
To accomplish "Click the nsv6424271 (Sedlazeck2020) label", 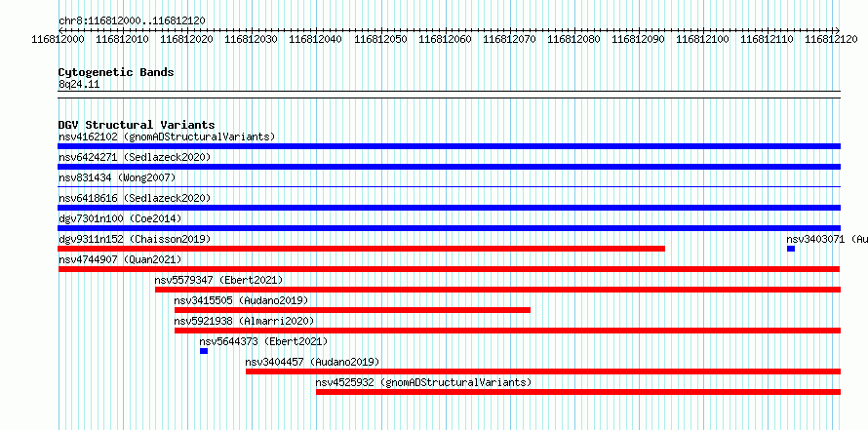I will 135,157.
